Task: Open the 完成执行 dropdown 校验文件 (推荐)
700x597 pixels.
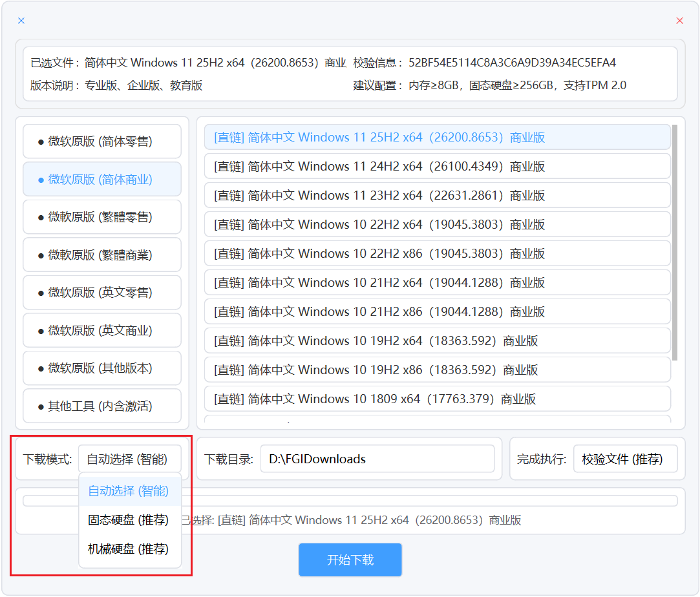Action: point(626,459)
